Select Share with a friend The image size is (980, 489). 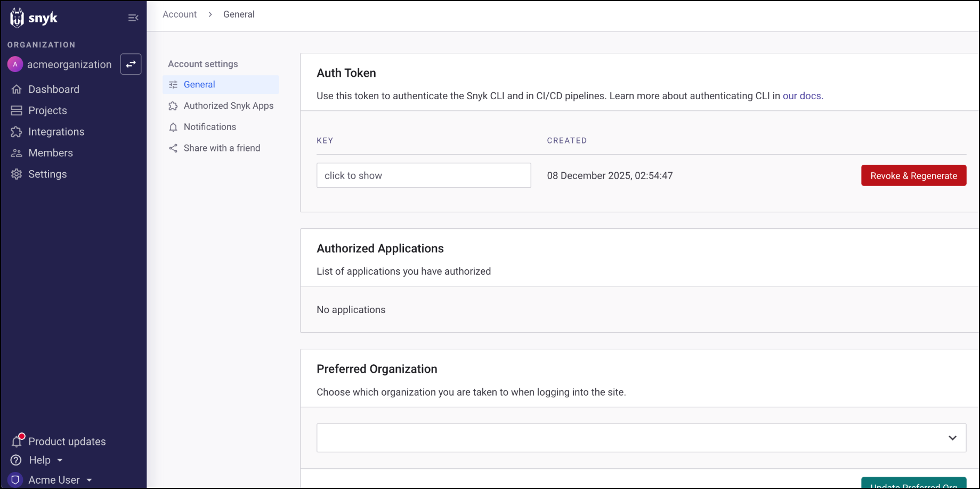[222, 148]
